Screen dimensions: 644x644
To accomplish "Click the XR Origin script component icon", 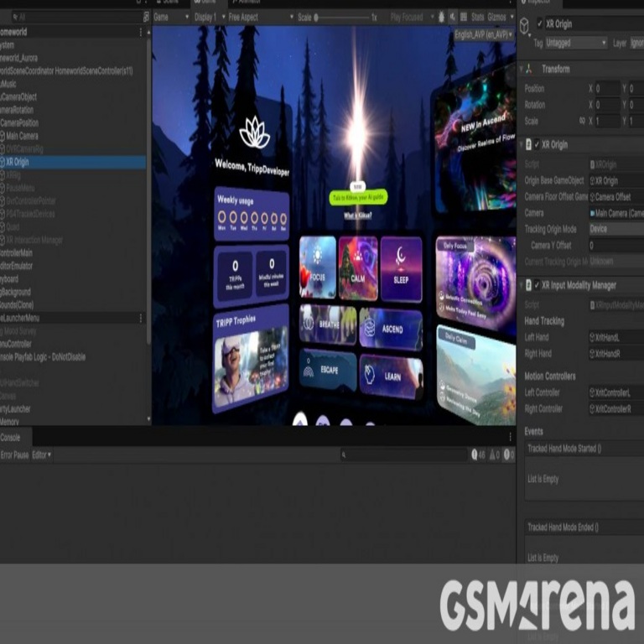I will pyautogui.click(x=527, y=145).
